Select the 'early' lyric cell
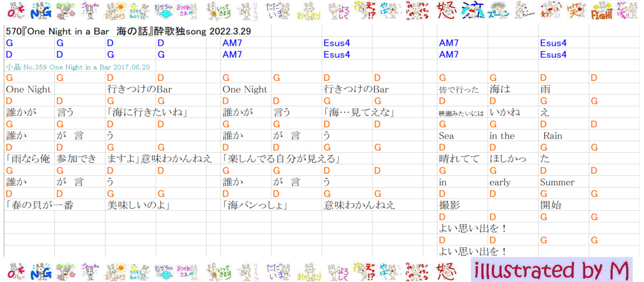The image size is (644, 282). pos(500,182)
